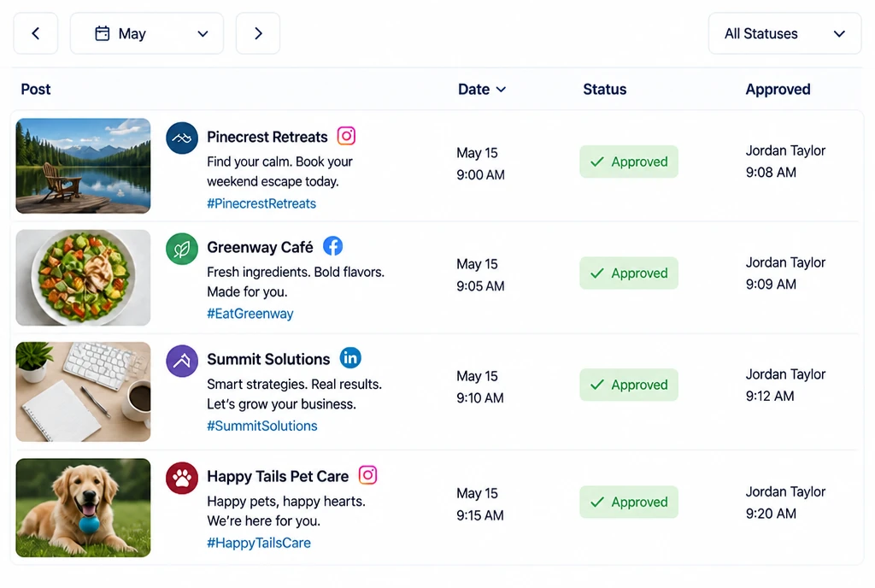This screenshot has height=588, width=875.
Task: Open the #PinecrestRetreats hashtag link
Action: [261, 203]
